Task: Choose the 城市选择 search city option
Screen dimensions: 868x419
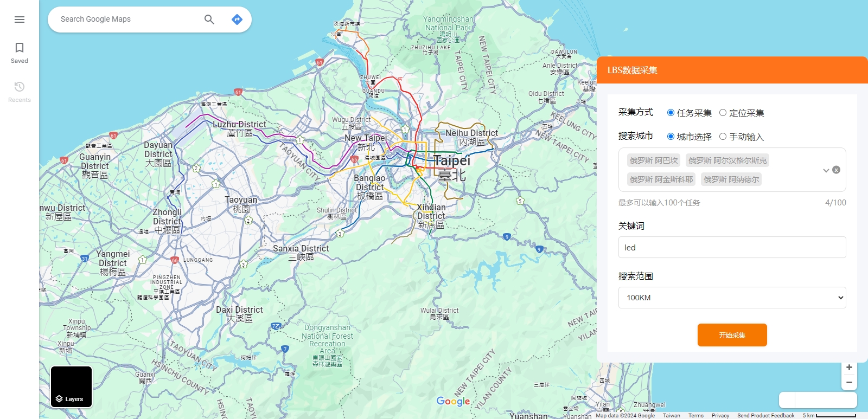Action: point(671,137)
